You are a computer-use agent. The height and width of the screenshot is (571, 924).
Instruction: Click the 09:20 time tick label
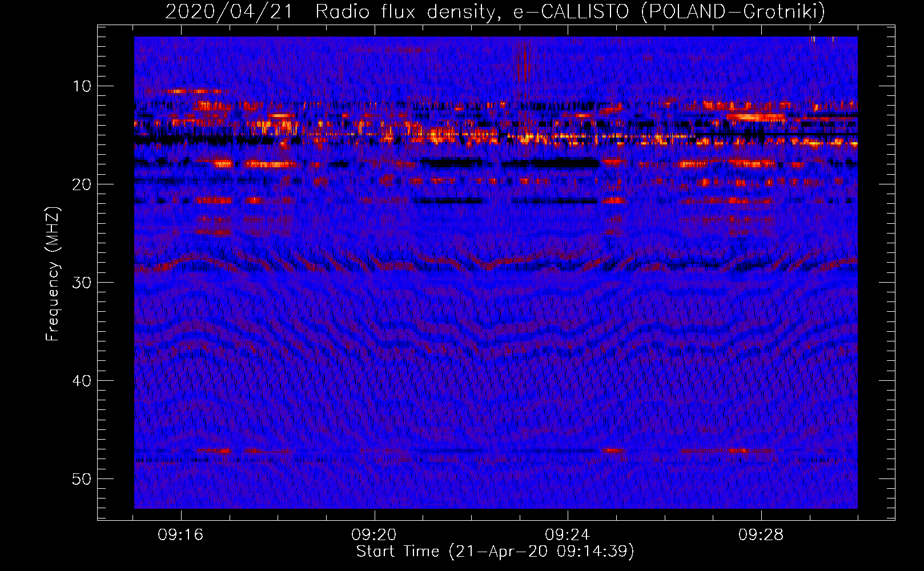point(374,535)
